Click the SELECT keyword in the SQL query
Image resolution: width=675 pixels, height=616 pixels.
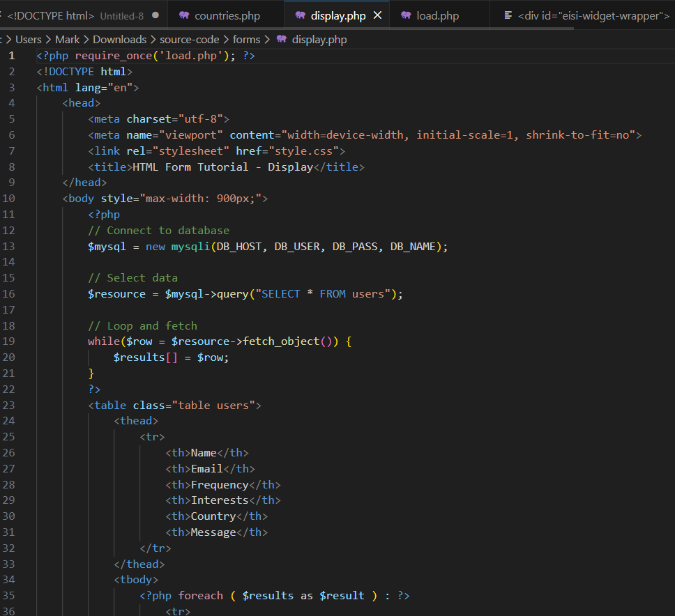pos(281,294)
